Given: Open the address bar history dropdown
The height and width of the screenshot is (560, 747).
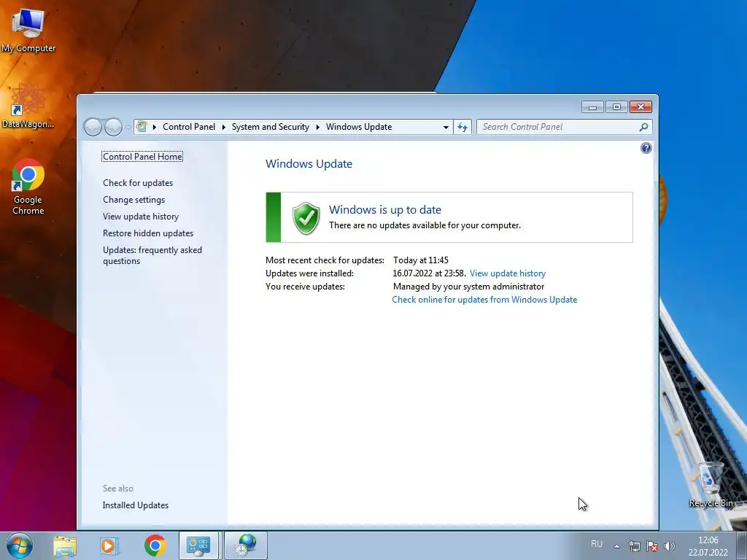Looking at the screenshot, I should coord(446,127).
